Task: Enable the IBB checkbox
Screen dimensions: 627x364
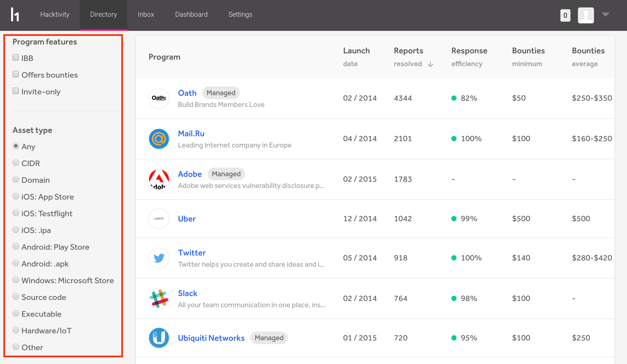Action: pos(16,58)
